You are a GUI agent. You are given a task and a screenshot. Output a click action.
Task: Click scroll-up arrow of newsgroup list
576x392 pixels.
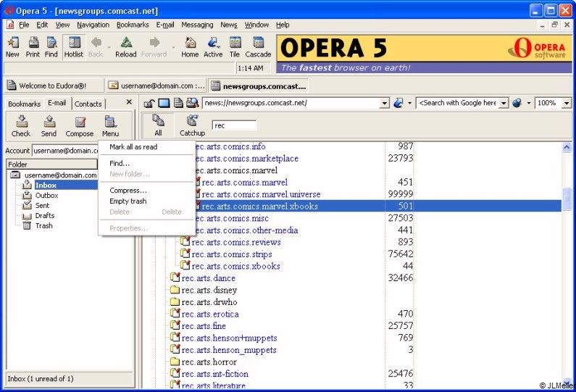567,148
